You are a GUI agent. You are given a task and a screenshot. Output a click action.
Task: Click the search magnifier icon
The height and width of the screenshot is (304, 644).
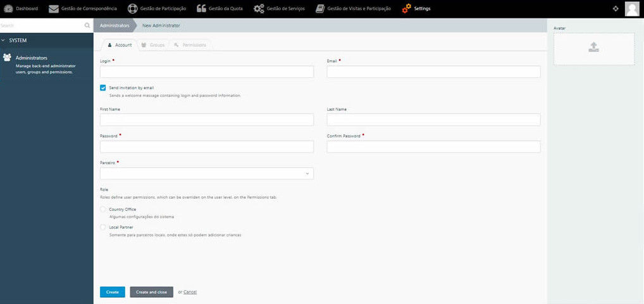87,25
